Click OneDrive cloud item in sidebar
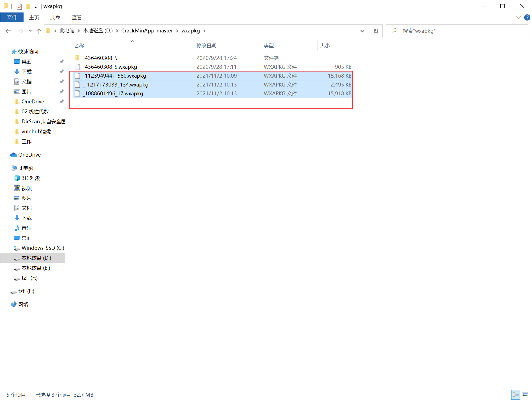The height and width of the screenshot is (400, 532). point(29,155)
